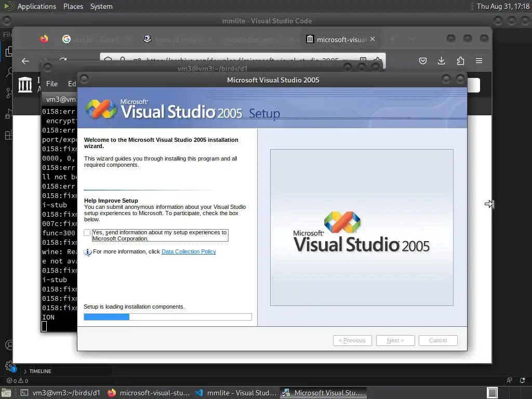Open Firefox extensions icon
The width and height of the screenshot is (532, 399).
[x=460, y=61]
